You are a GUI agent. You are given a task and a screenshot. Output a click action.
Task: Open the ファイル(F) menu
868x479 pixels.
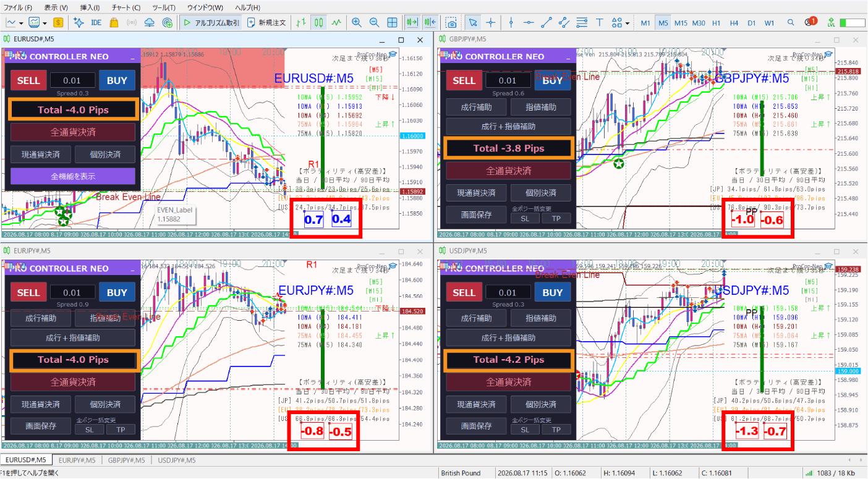click(18, 7)
